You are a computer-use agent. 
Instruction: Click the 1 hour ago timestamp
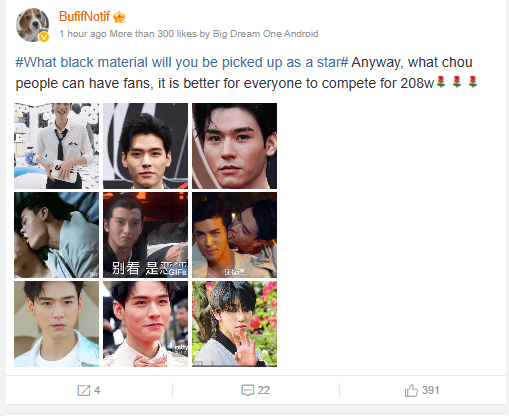tap(83, 34)
